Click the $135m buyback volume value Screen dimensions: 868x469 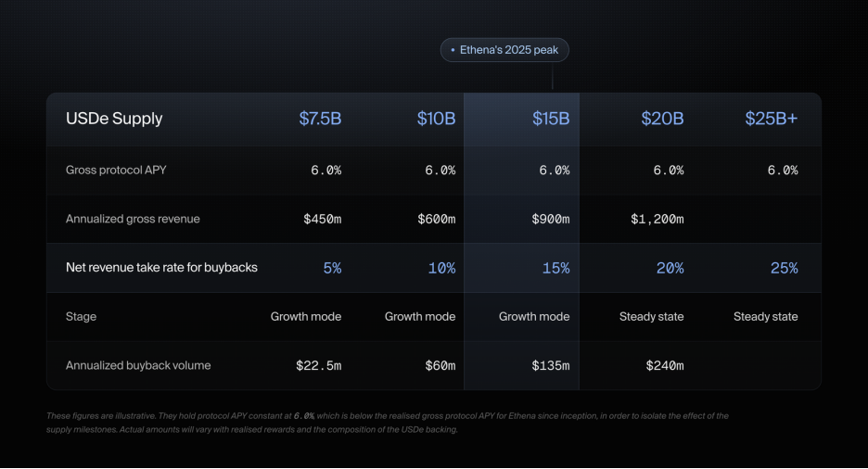(550, 365)
